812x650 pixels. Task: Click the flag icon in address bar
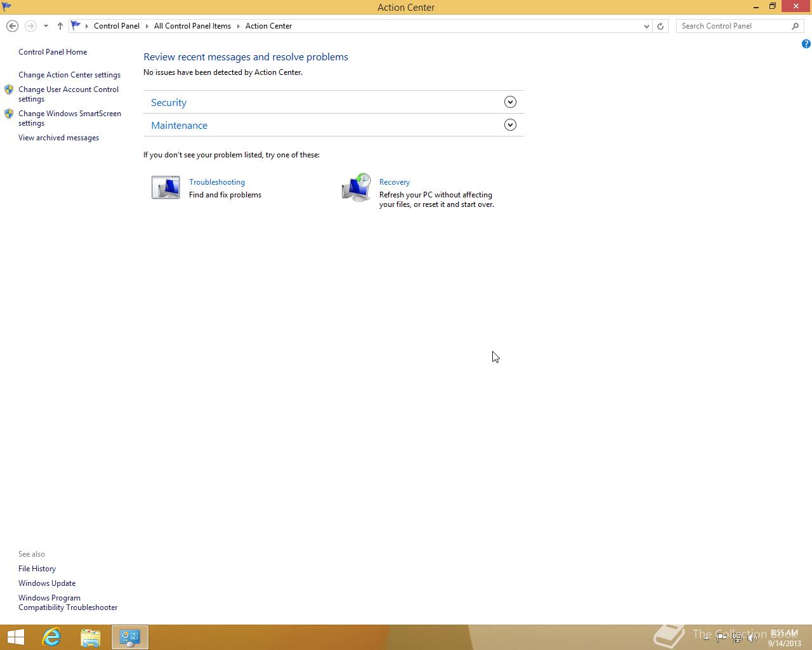click(75, 26)
